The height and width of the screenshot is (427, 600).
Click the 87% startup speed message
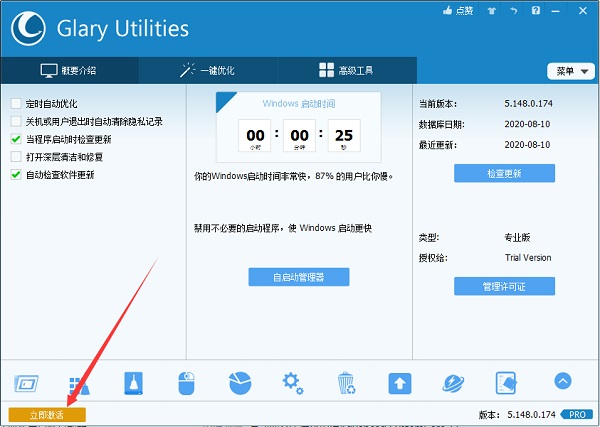[x=293, y=176]
